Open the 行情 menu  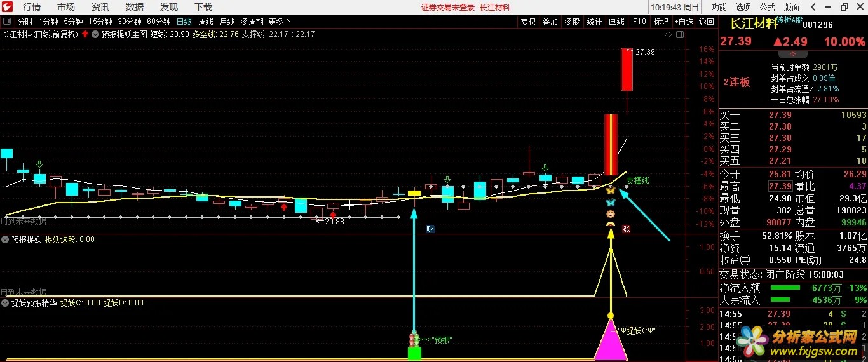[32, 7]
